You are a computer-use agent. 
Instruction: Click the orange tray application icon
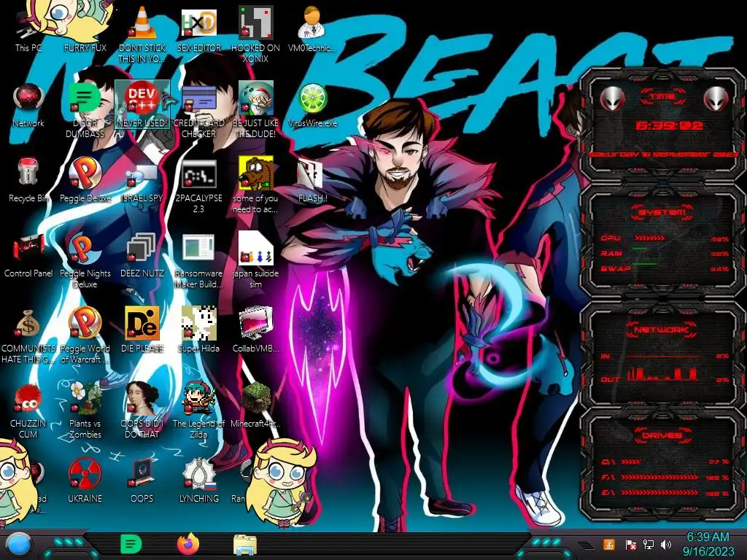pos(608,544)
